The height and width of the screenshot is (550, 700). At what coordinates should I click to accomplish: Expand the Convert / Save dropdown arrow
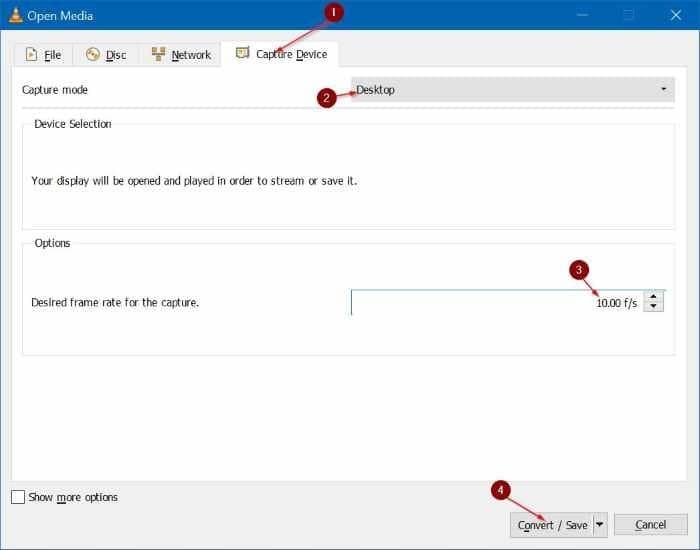(600, 525)
